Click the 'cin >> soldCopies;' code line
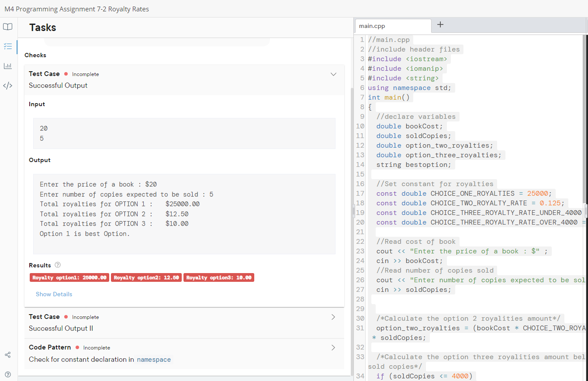 pos(414,290)
